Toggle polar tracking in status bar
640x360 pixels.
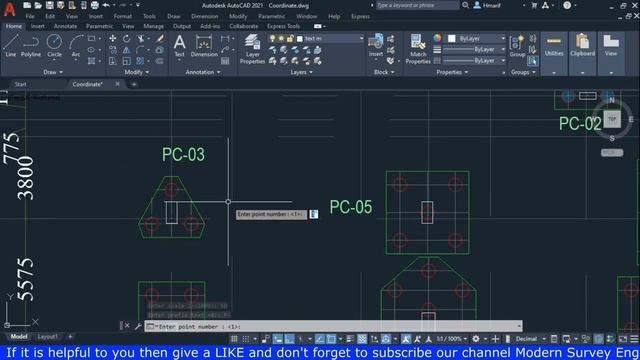301,339
